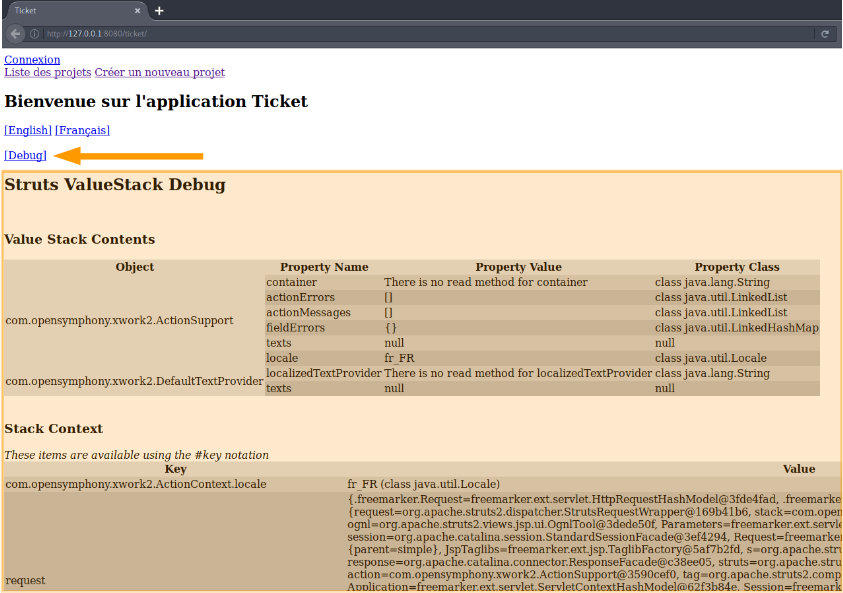843x593 pixels.
Task: Toggle the [Debug] link
Action: point(25,155)
